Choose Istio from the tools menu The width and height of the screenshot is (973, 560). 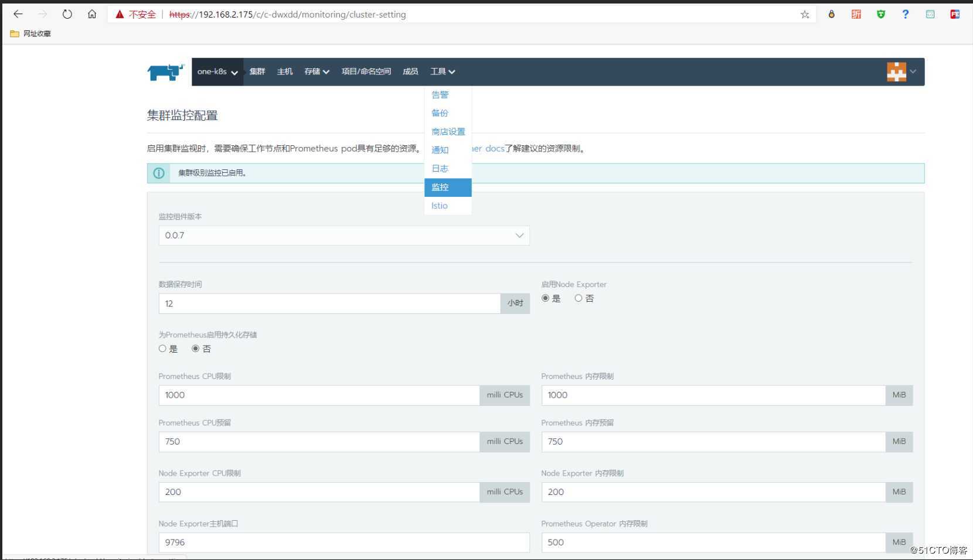click(448, 206)
